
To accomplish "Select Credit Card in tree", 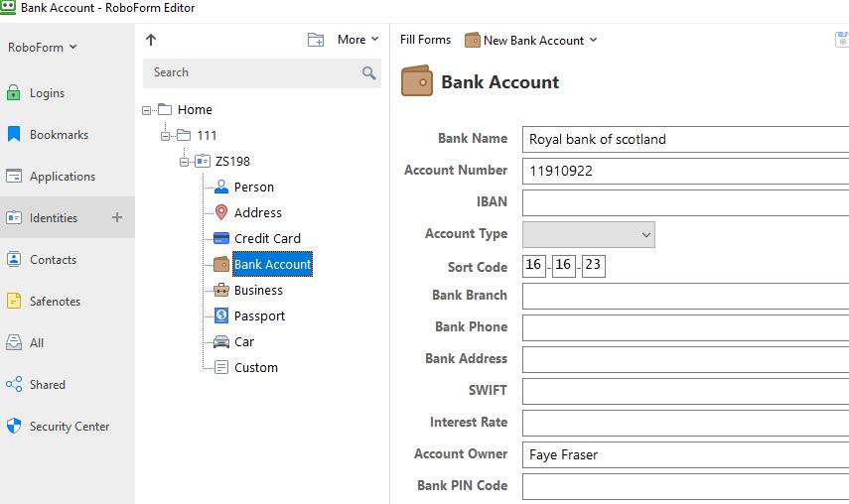I will click(x=267, y=239).
